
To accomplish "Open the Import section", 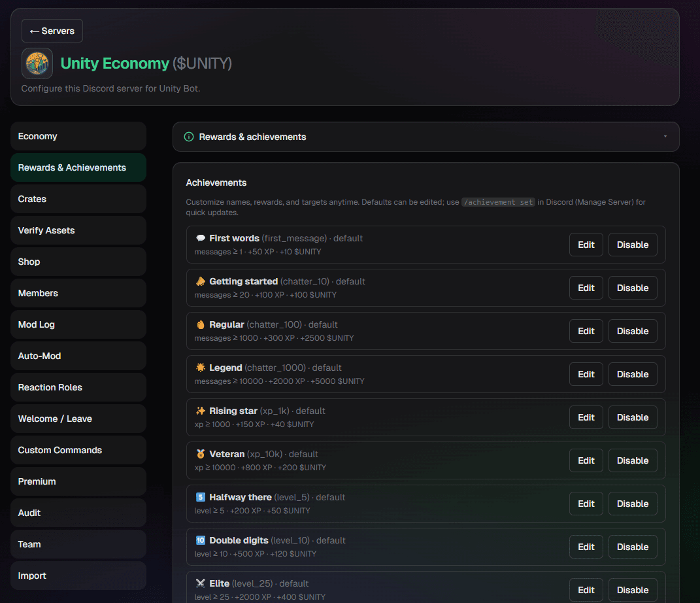I will pyautogui.click(x=78, y=576).
